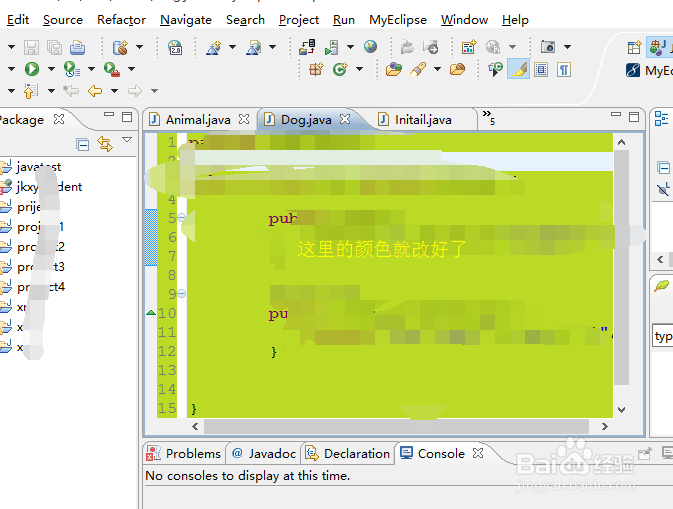Click the editor horizontal scrollbar thumb
The width and height of the screenshot is (673, 509).
tap(396, 427)
